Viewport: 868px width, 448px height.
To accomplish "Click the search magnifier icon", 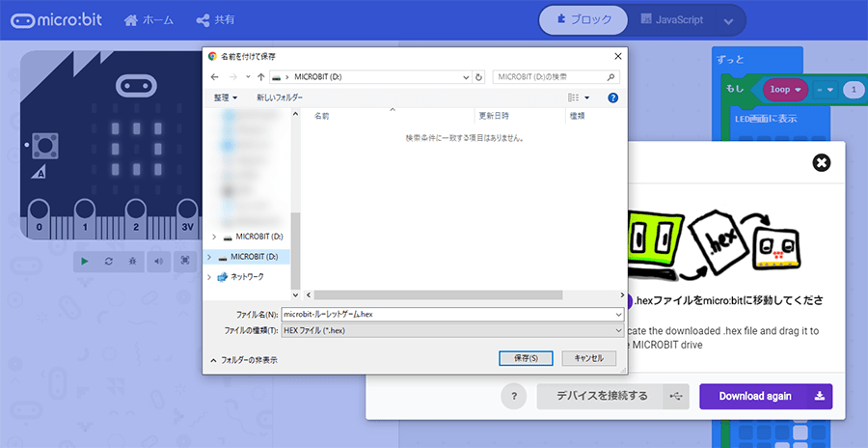I will [611, 77].
